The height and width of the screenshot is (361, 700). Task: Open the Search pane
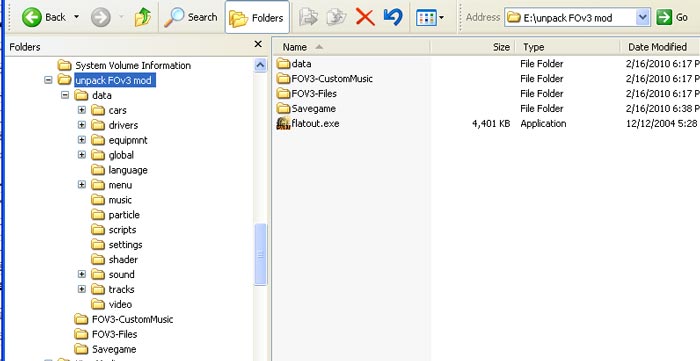[191, 17]
